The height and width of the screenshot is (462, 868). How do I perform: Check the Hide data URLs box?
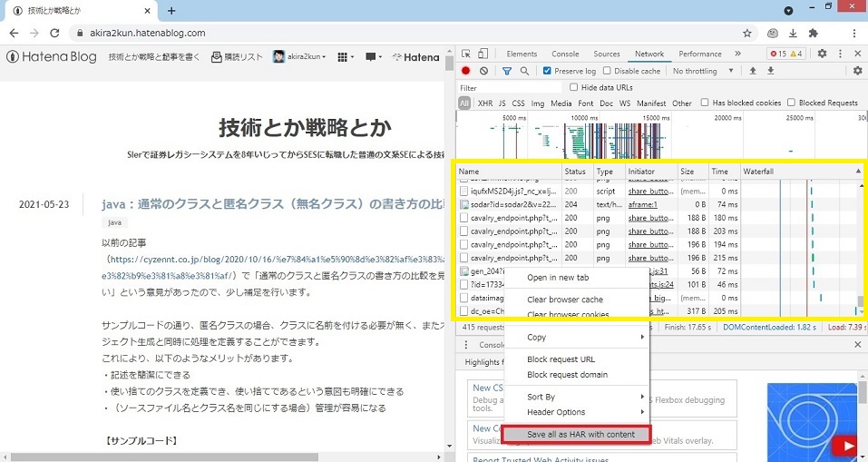573,87
